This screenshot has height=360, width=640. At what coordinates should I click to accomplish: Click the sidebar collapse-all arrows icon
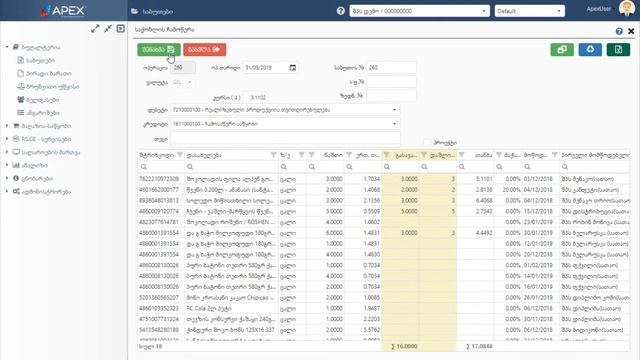pos(108,29)
